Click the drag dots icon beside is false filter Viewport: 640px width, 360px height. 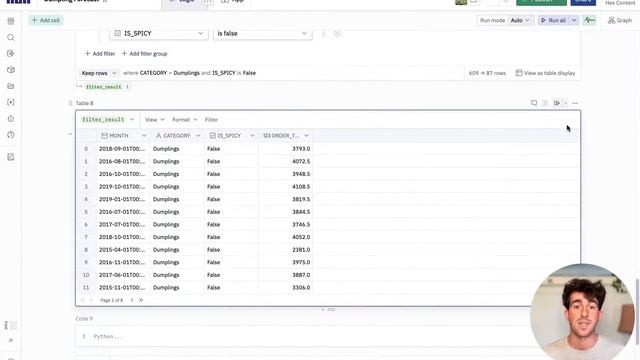coord(324,33)
